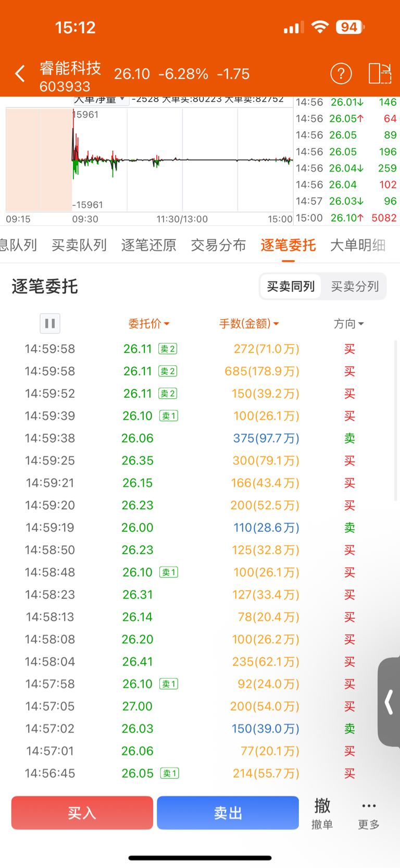Image resolution: width=400 pixels, height=868 pixels.
Task: Tap the split-screen layout icon
Action: 380,74
